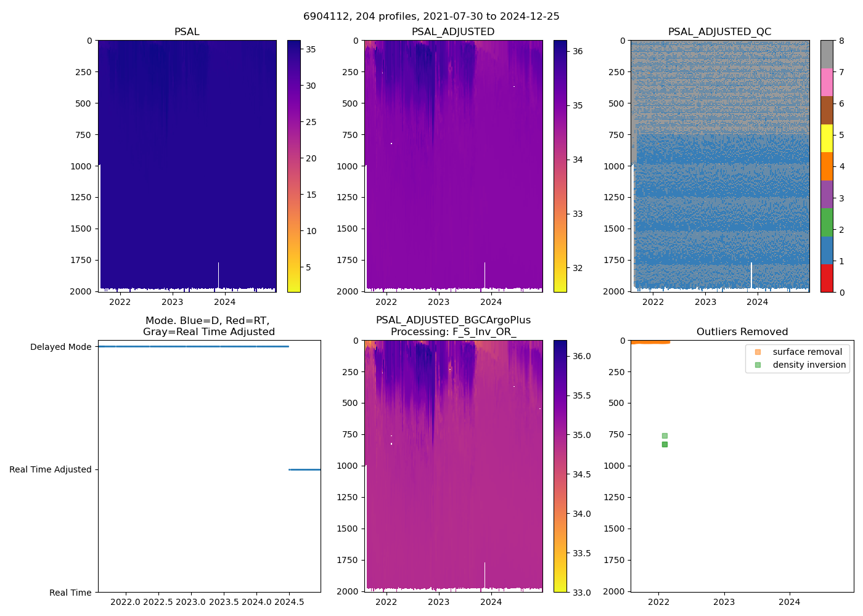Click the 'Delayed Mode' y-axis label
This screenshot has width=863, height=616.
[60, 347]
